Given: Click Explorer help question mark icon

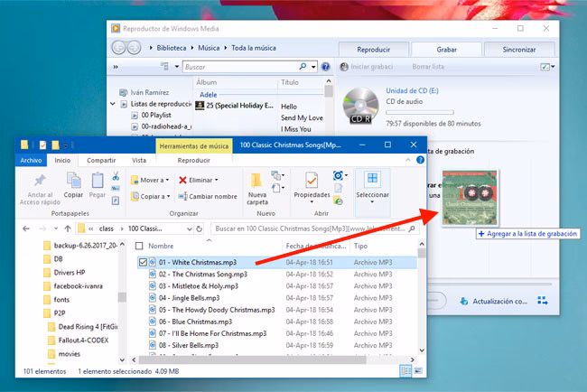Looking at the screenshot, I should coord(421,160).
